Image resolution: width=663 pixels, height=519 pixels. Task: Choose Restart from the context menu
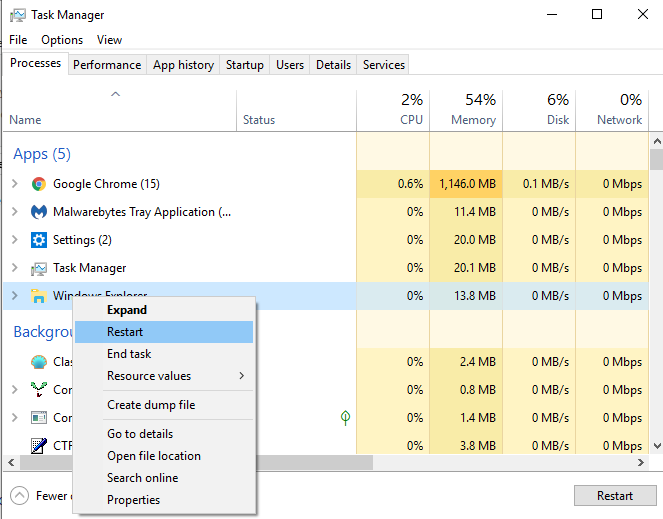(x=164, y=332)
